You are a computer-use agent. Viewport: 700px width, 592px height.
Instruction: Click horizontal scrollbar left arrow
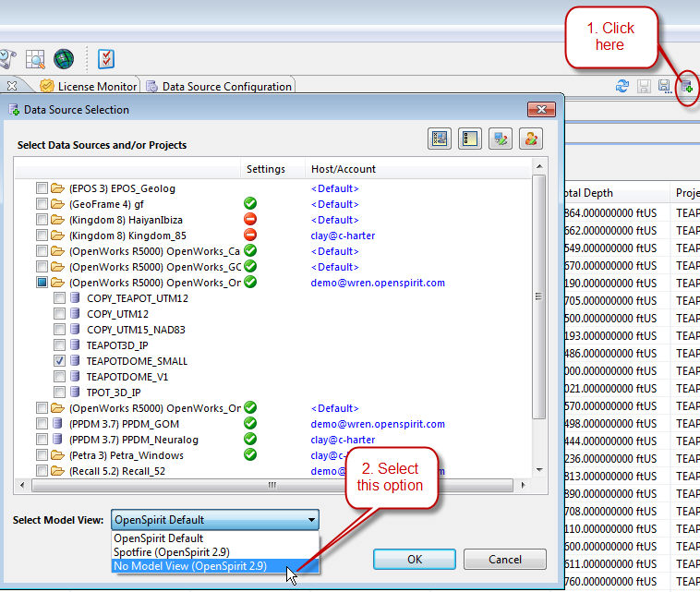[22, 485]
